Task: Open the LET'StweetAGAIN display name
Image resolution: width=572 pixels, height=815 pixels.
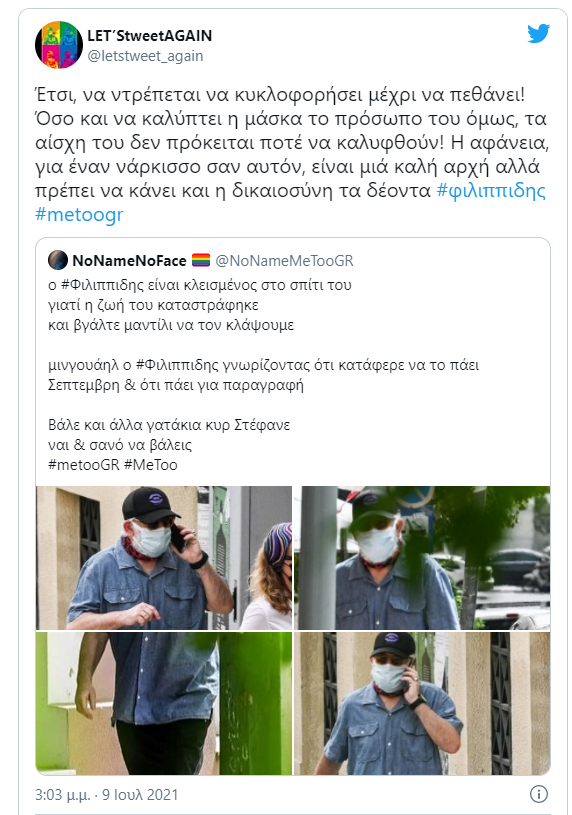Action: click(149, 36)
